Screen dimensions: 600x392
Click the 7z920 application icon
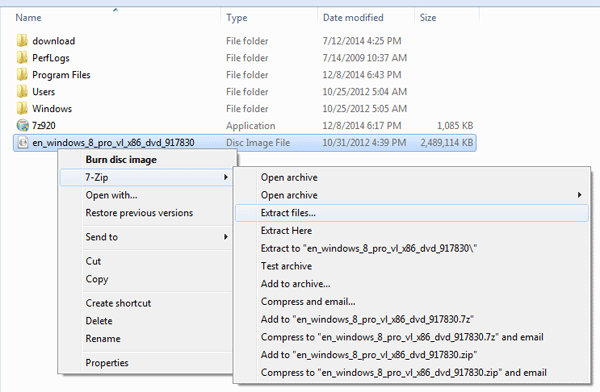(23, 125)
